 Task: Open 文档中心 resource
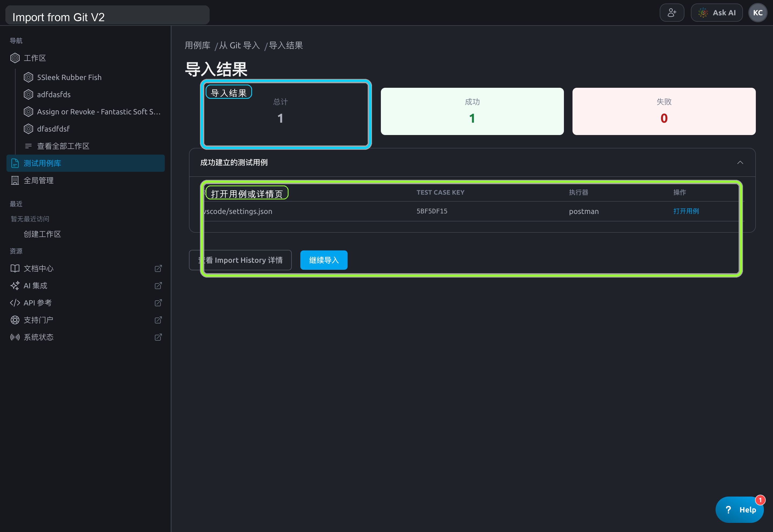[x=38, y=268]
